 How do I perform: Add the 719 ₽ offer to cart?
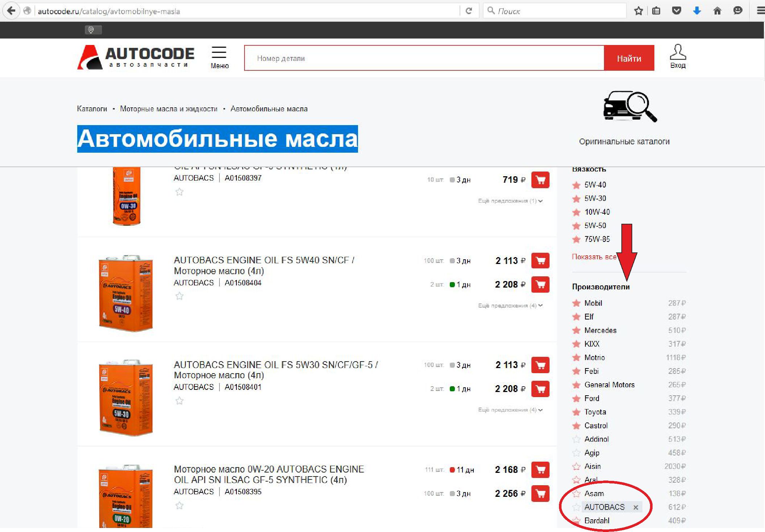click(540, 180)
